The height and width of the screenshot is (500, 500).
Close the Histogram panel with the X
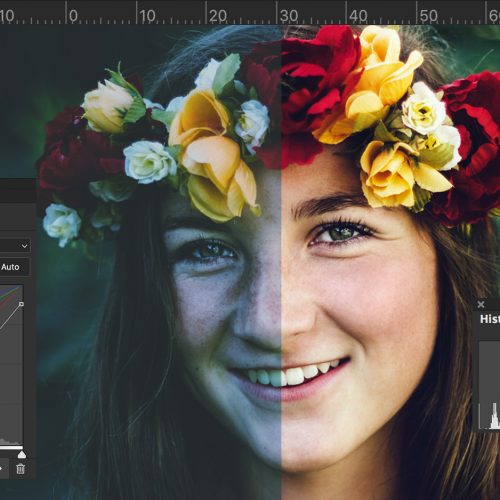tap(481, 304)
